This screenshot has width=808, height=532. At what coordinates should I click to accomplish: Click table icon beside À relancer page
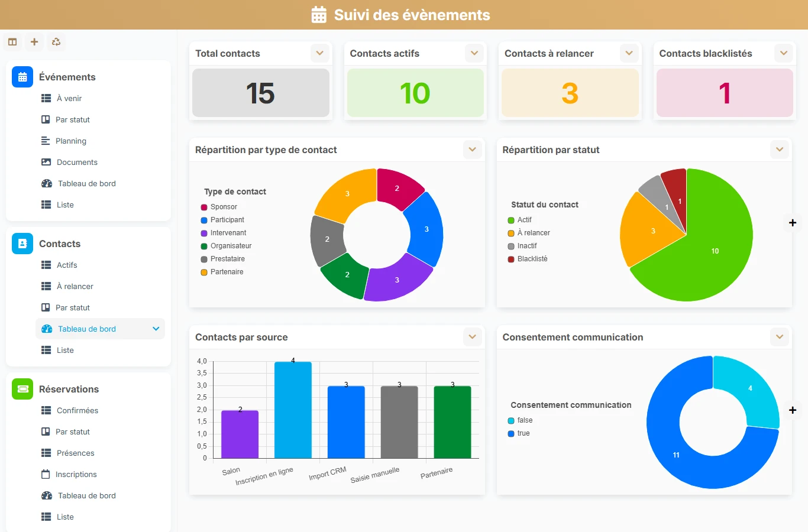coord(46,286)
